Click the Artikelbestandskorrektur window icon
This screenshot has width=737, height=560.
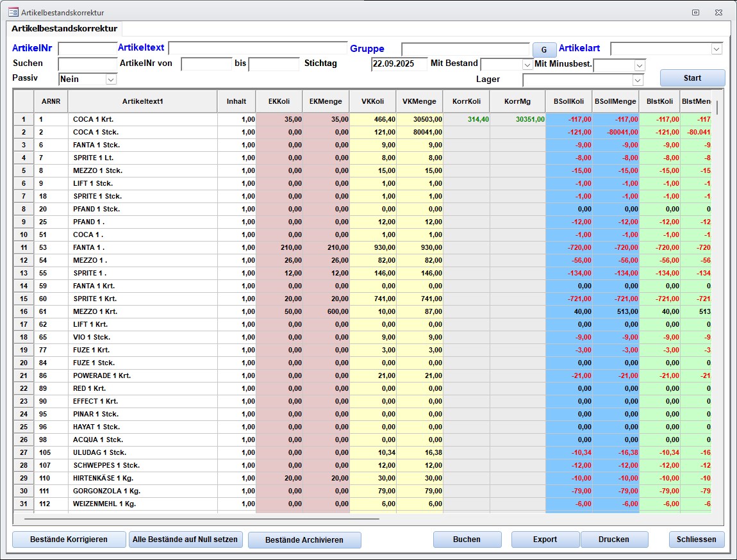tap(13, 12)
